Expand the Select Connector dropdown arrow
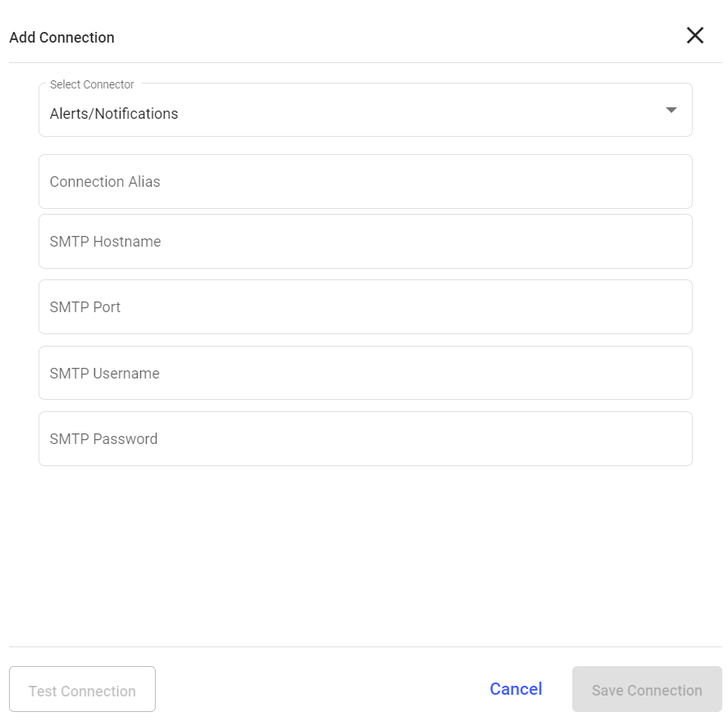Image resolution: width=728 pixels, height=721 pixels. 671,110
